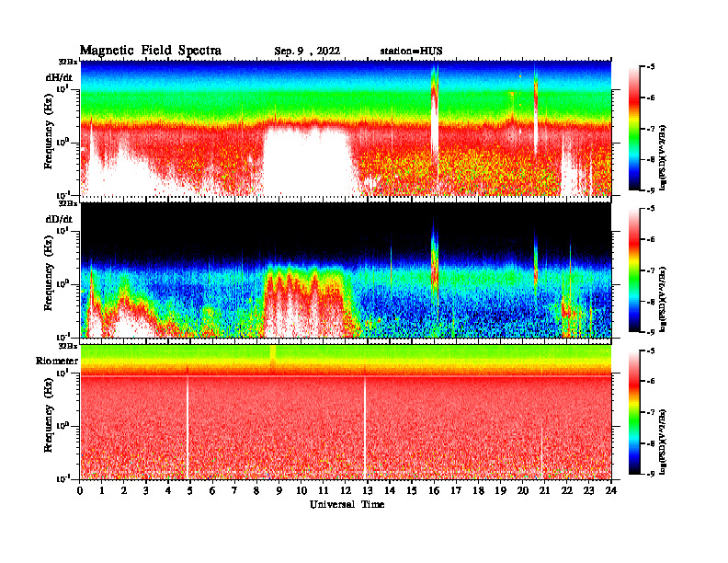This screenshot has width=728, height=563.
Task: Click hour 24 on the time axis
Action: tap(611, 491)
